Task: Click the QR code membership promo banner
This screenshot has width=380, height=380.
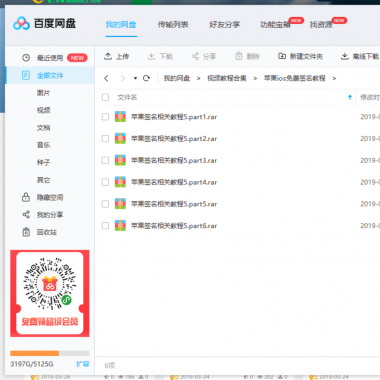Action: coord(50,293)
